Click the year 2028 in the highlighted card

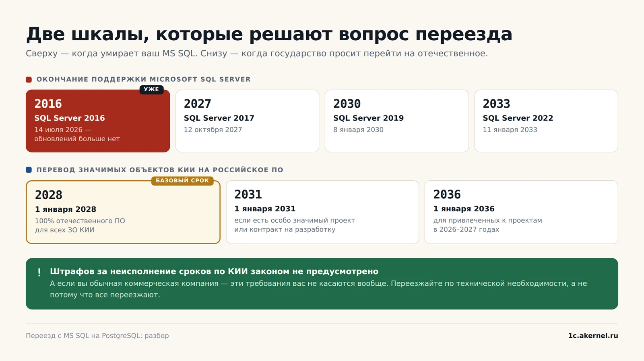pyautogui.click(x=49, y=195)
